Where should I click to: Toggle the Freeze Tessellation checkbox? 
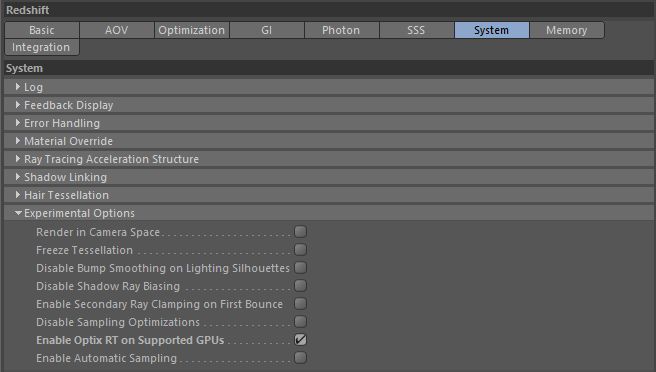point(300,249)
